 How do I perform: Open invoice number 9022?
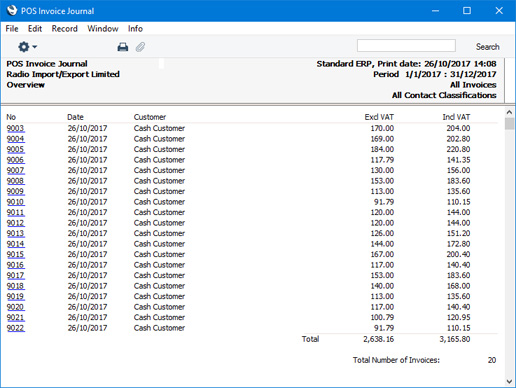(x=16, y=328)
